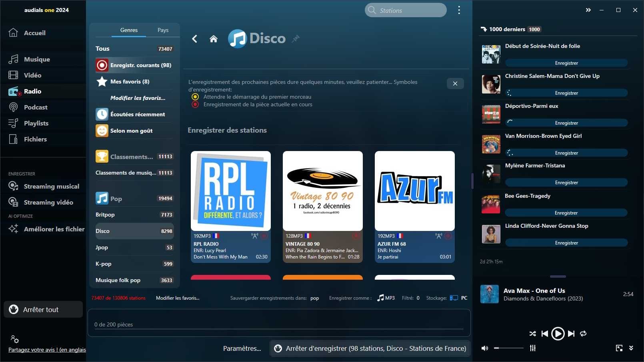644x362 pixels.
Task: Open Paramètres... settings
Action: click(242, 348)
